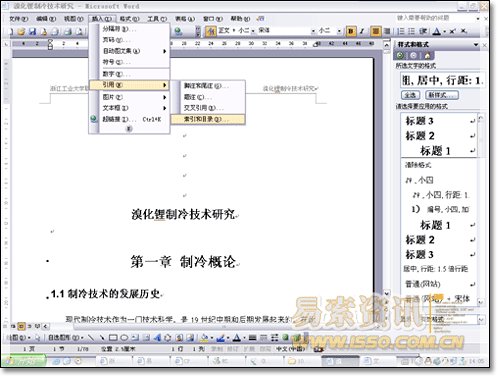Click the globe hyperlink icon on the standard toolbar
This screenshot has width=500, height=378.
(x=178, y=31)
